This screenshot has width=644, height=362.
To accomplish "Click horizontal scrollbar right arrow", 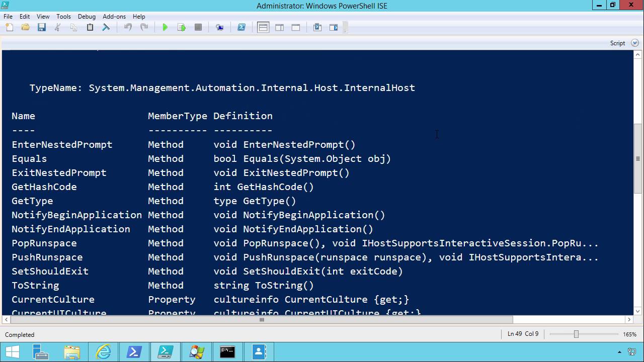I will (629, 319).
